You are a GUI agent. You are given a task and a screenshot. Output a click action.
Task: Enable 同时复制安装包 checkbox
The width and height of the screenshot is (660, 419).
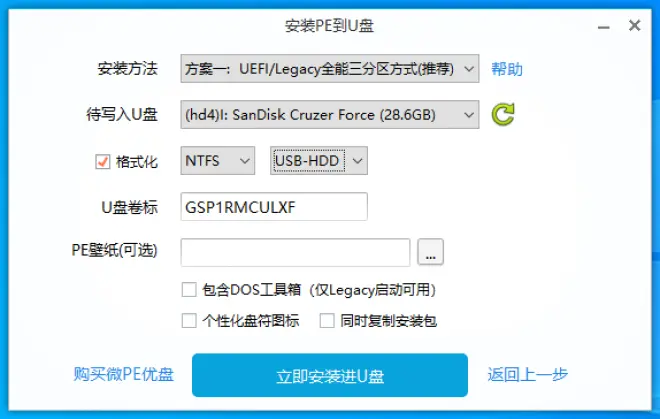pyautogui.click(x=327, y=321)
